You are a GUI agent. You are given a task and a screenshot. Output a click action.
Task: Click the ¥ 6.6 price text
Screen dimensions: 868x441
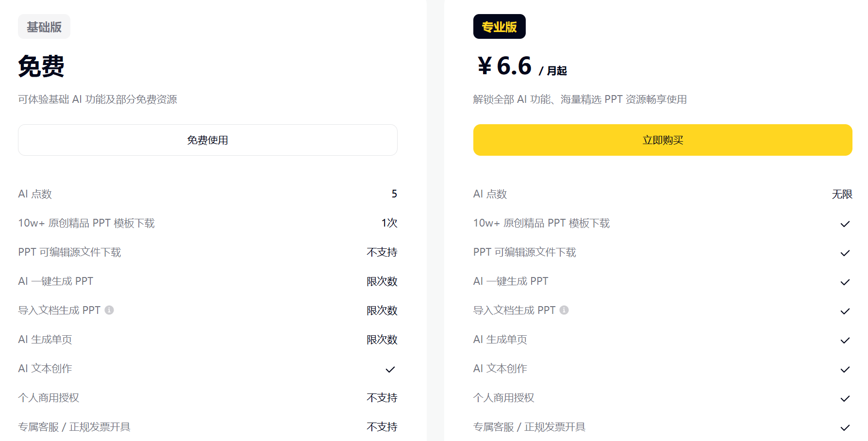(505, 65)
